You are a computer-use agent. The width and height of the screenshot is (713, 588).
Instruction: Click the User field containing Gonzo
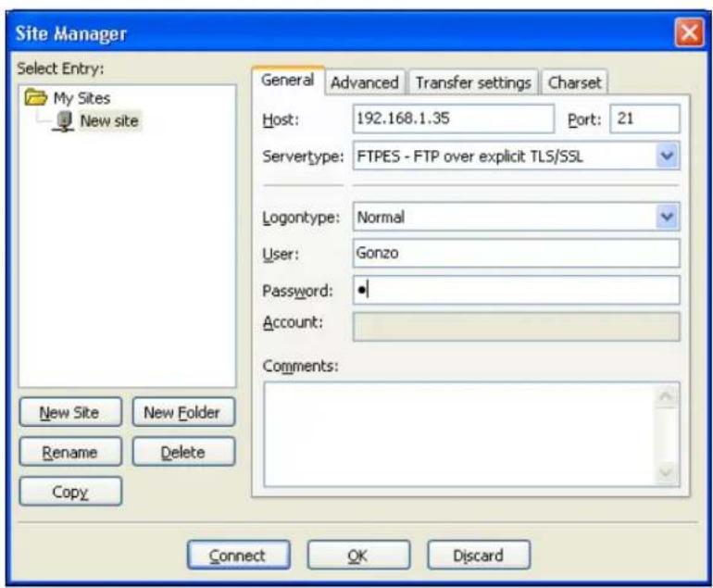coord(516,253)
